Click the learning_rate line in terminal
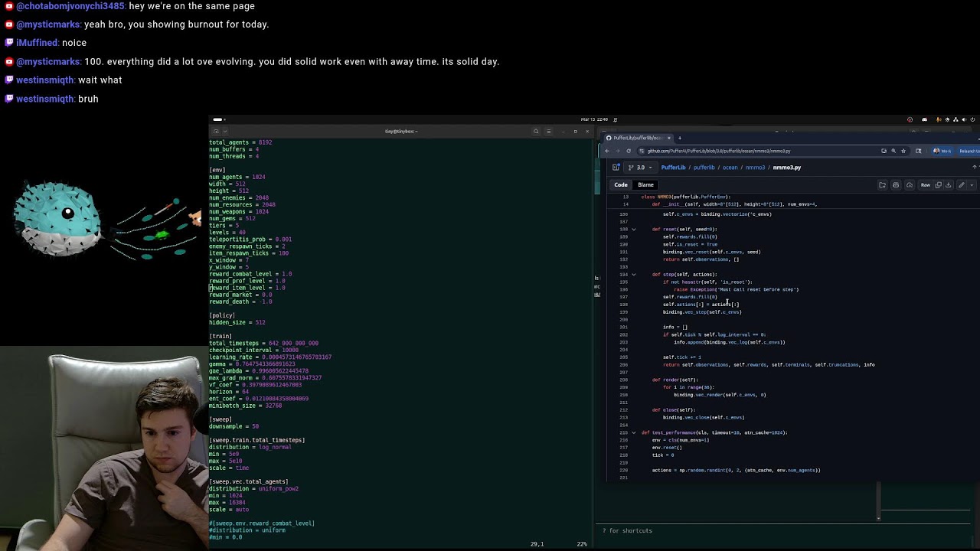Viewport: 980px width, 551px height. (270, 357)
